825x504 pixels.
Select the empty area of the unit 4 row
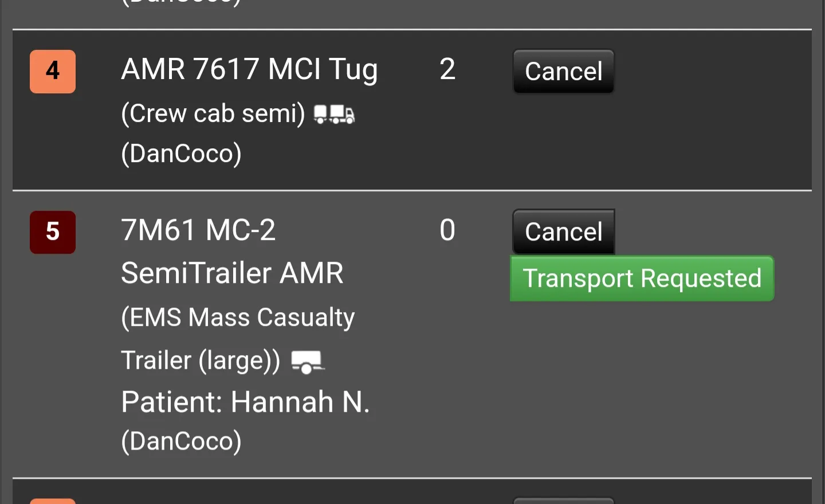710,137
